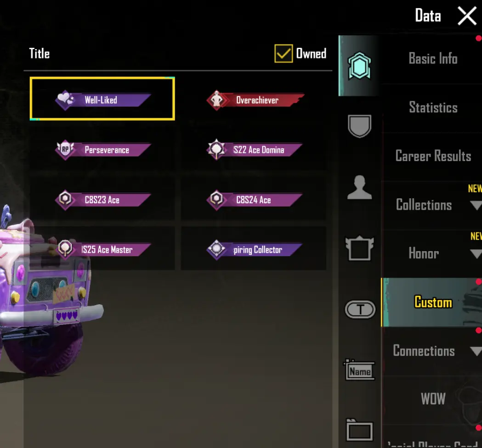Select the Perseverance title
This screenshot has height=448, width=482.
point(103,150)
